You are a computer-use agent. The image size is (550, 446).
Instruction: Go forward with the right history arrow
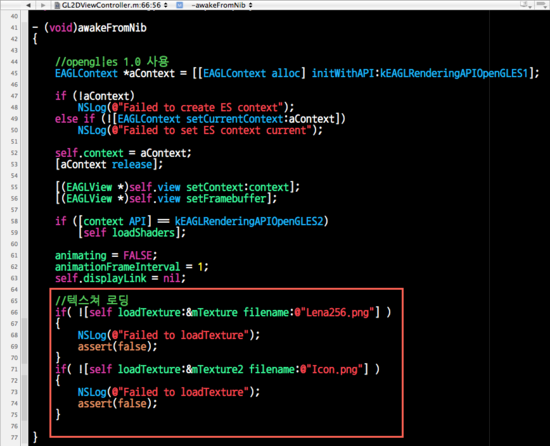point(43,5)
